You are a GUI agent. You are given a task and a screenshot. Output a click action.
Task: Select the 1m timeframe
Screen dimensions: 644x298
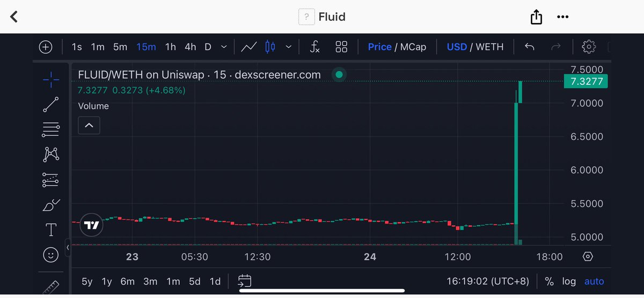tap(98, 47)
